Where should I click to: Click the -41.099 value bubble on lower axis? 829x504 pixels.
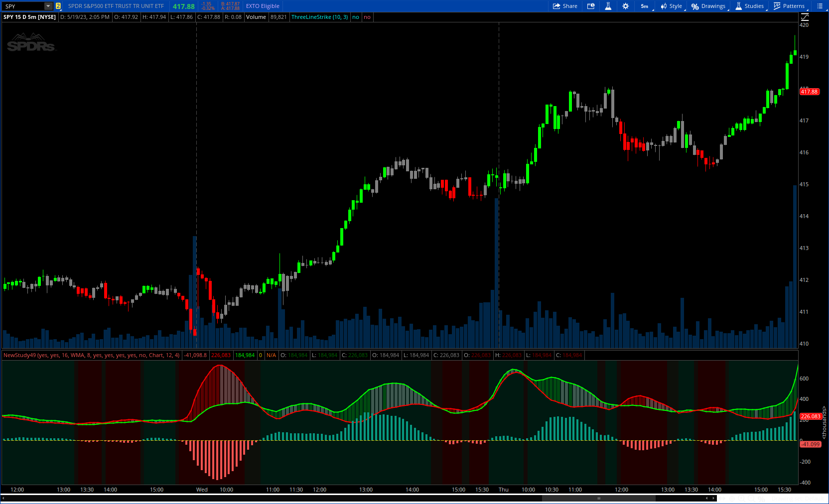(811, 444)
